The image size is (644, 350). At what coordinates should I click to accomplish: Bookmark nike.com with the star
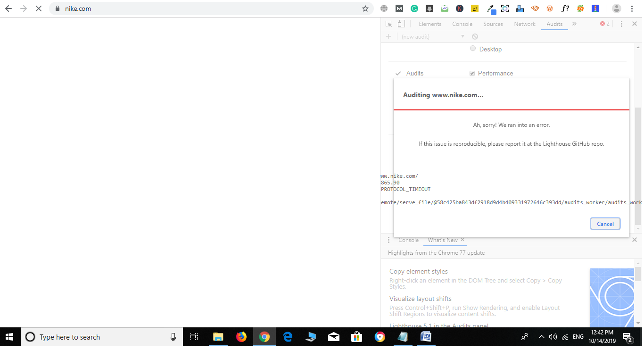[365, 8]
